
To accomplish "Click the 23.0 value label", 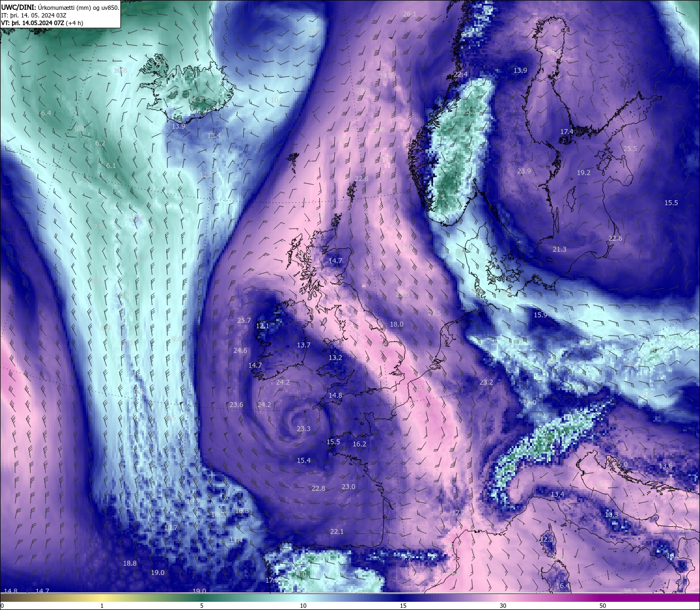I will (348, 486).
